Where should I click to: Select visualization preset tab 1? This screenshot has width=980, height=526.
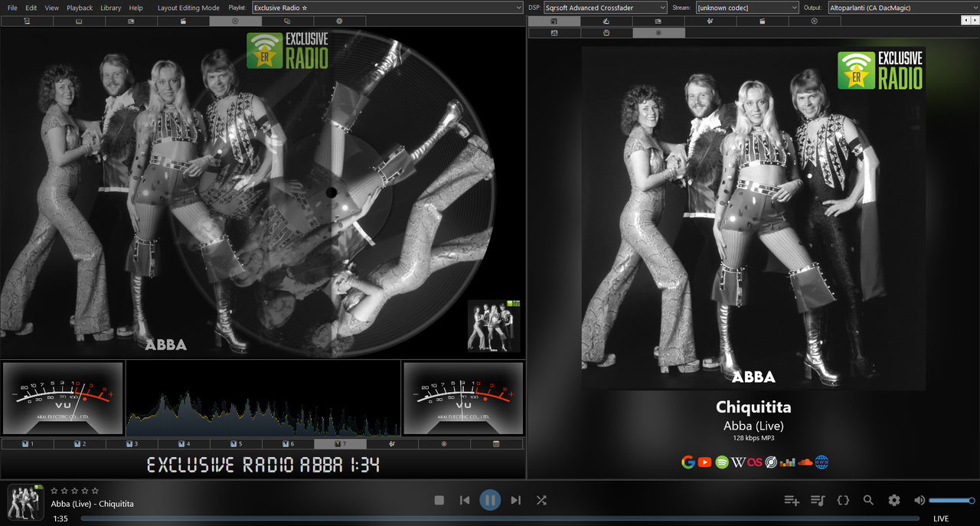coord(28,444)
